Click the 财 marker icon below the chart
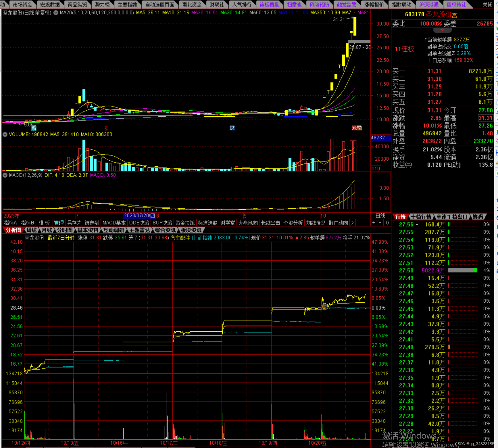Viewport: 498px width, 448px height. pos(232,128)
